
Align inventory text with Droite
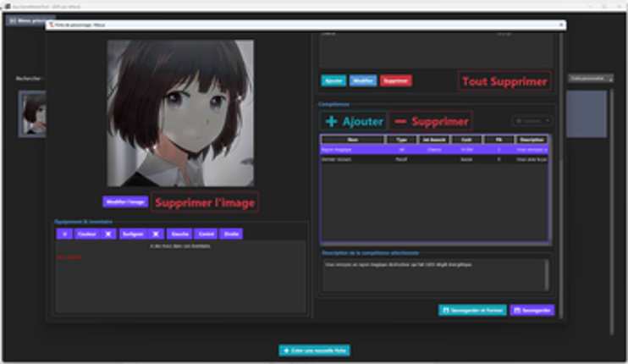tap(231, 234)
